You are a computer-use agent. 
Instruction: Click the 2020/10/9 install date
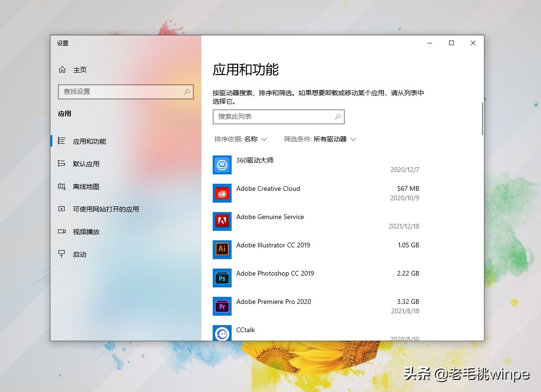[405, 198]
